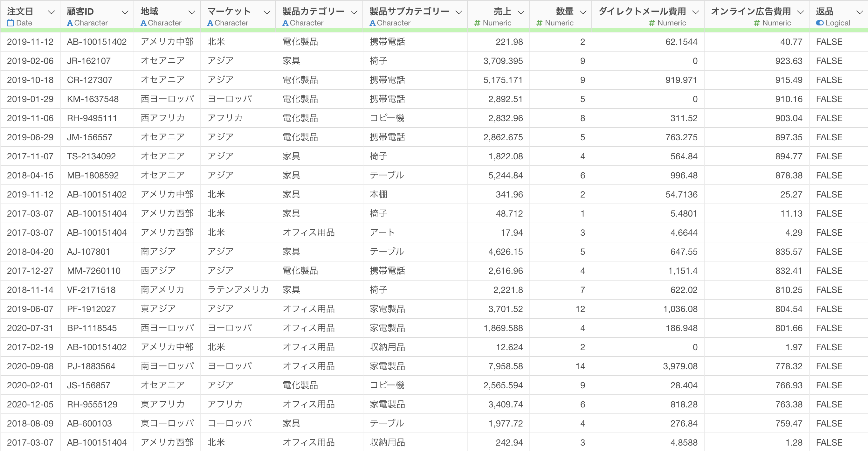Expand the 製品カテゴリー column dropdown arrow

(x=354, y=12)
